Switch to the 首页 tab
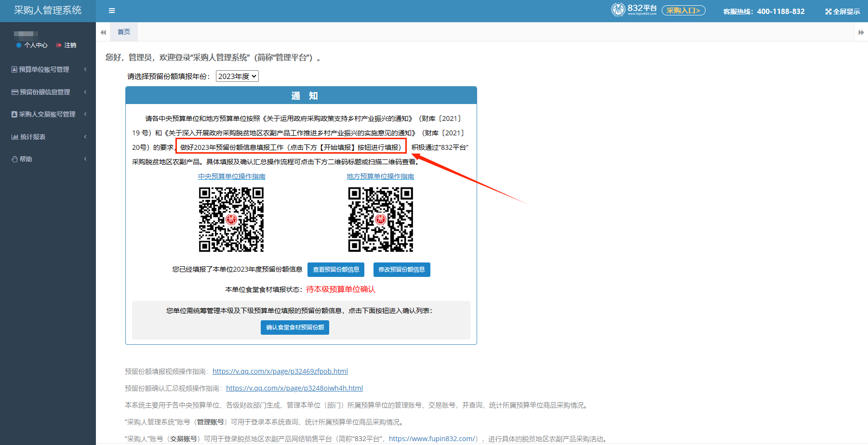This screenshot has height=445, width=868. (x=124, y=32)
